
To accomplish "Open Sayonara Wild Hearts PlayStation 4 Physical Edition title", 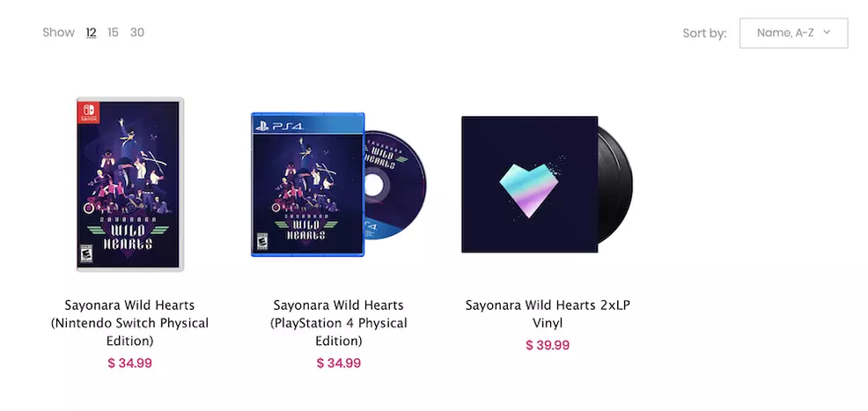I will pos(339,323).
